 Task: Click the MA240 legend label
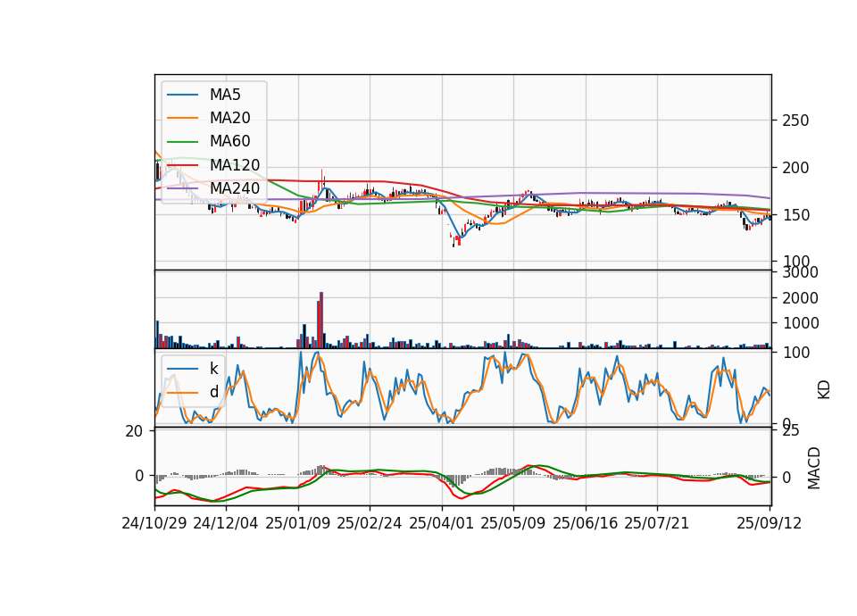coord(235,188)
